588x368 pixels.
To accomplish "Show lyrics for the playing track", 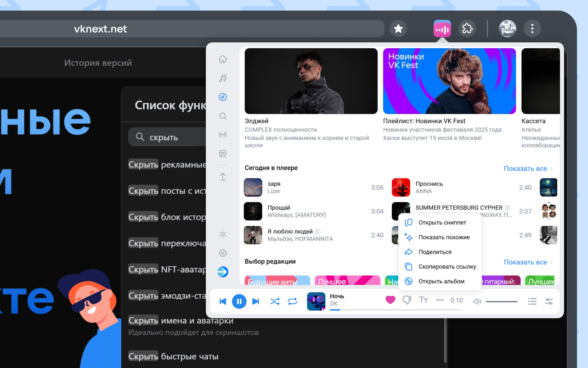I will (423, 300).
